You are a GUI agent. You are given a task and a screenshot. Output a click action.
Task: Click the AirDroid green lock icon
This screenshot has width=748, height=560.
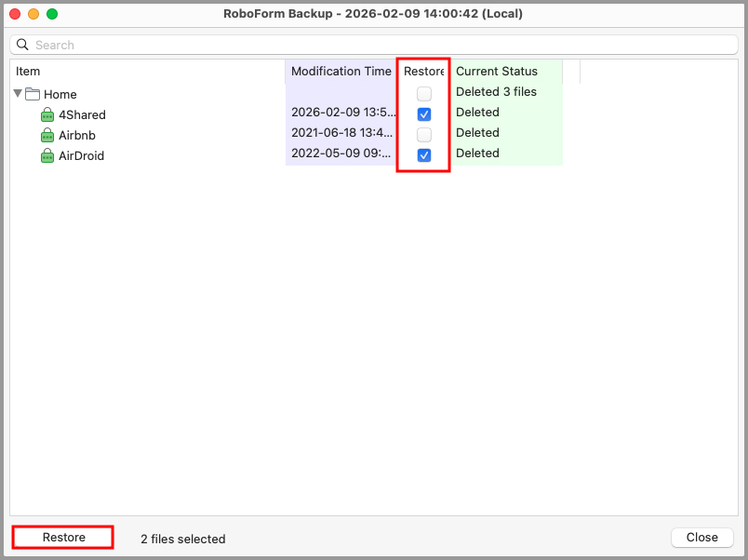coord(47,156)
